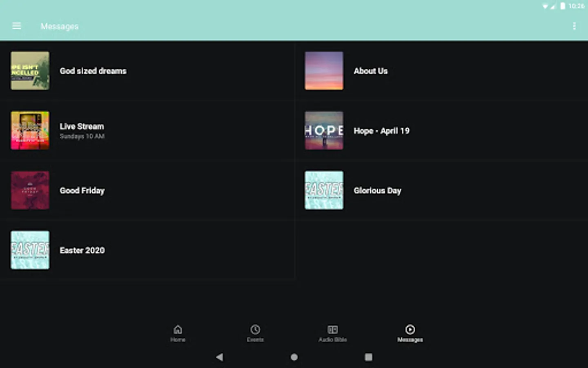Open the Good Friday message
This screenshot has width=588, height=368.
coord(82,190)
